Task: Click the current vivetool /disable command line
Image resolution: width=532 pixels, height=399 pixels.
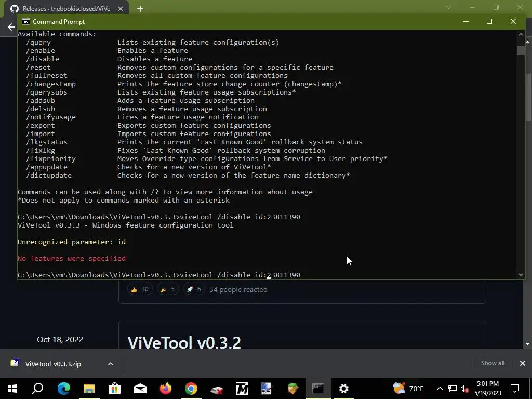Action: click(159, 275)
